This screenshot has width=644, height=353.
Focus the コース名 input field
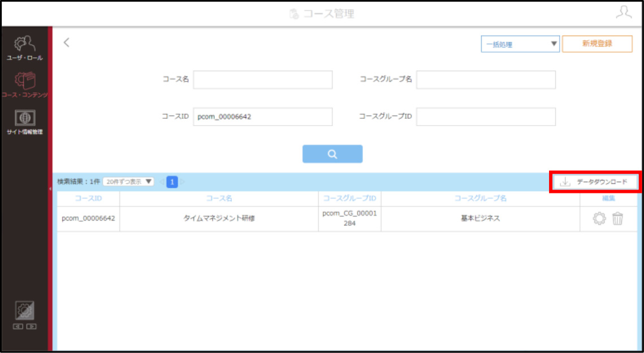pos(263,80)
